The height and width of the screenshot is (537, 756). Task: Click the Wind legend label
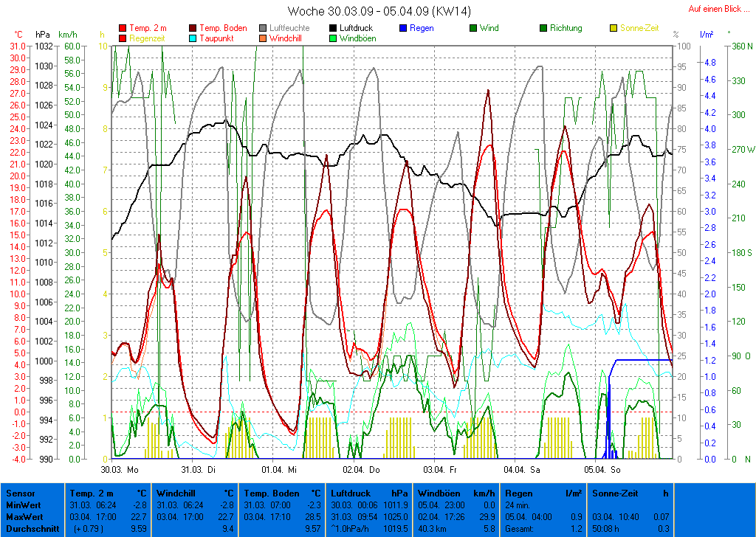tap(489, 29)
